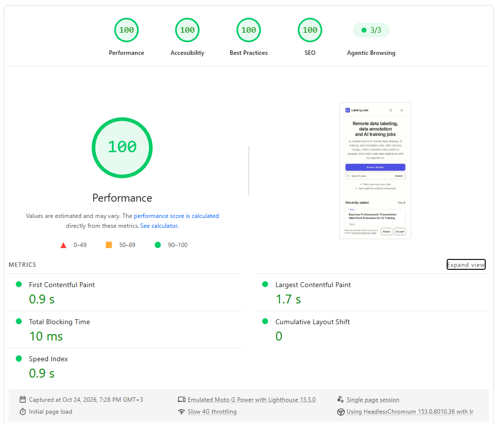Click the 90–100 legend range text
The width and height of the screenshot is (504, 425).
[x=178, y=245]
